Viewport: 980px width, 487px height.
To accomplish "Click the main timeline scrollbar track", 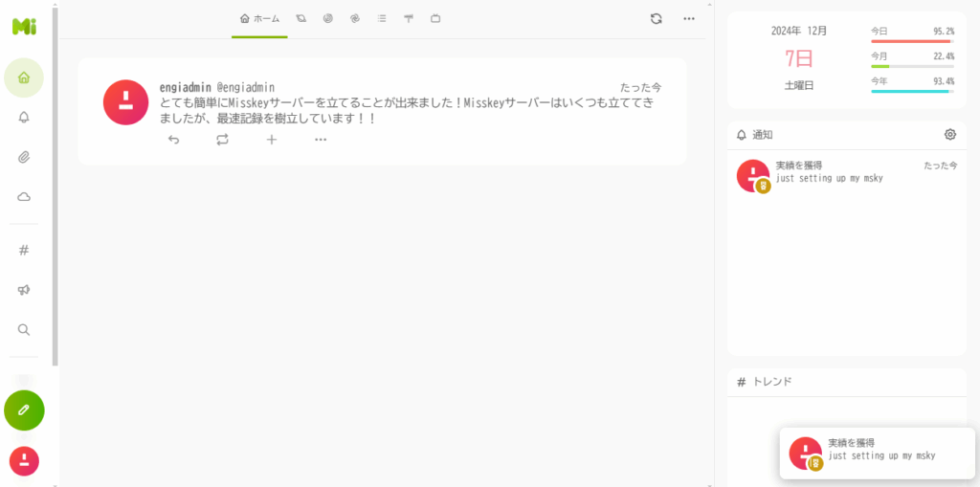I will pyautogui.click(x=709, y=244).
